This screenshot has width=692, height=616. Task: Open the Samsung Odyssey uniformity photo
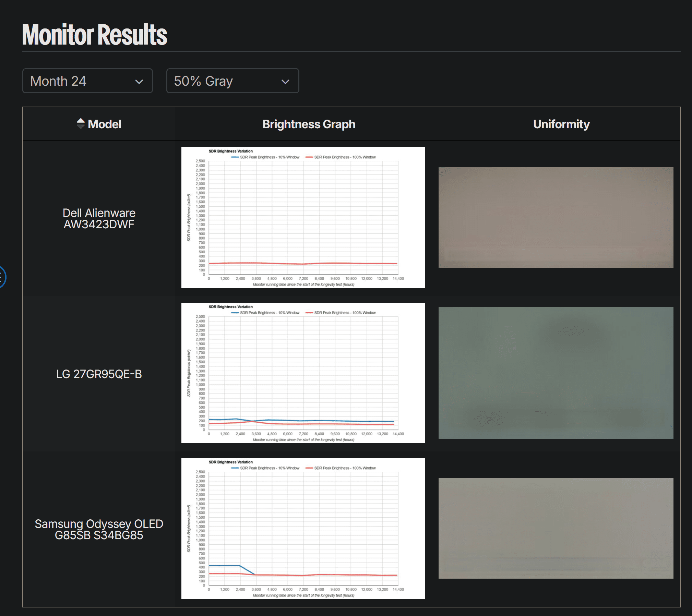pyautogui.click(x=556, y=528)
